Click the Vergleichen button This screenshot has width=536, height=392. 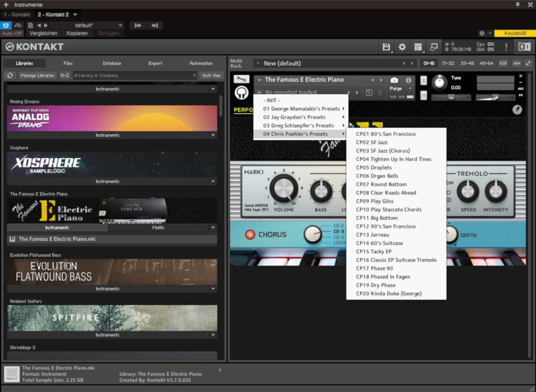[43, 33]
